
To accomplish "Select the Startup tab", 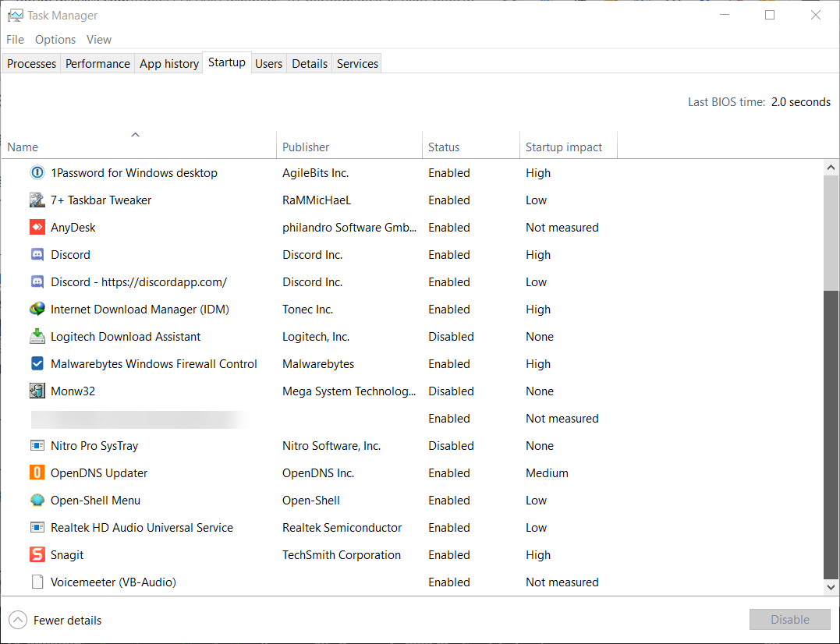I will pyautogui.click(x=227, y=62).
